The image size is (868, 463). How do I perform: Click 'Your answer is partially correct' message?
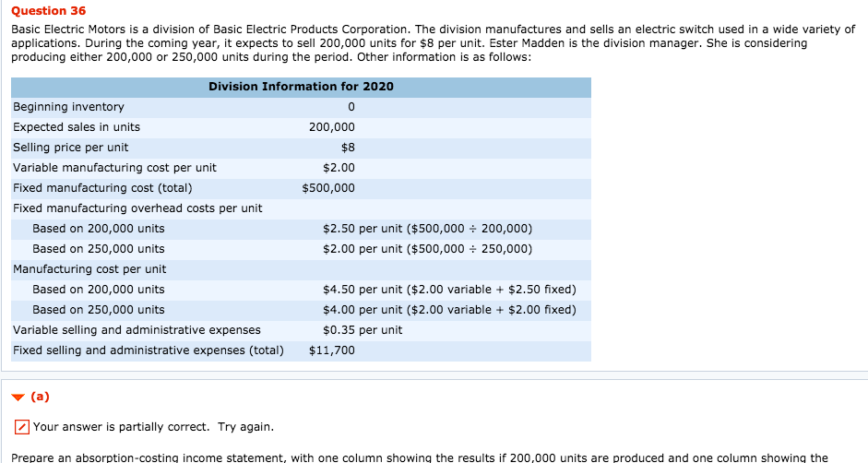[153, 427]
